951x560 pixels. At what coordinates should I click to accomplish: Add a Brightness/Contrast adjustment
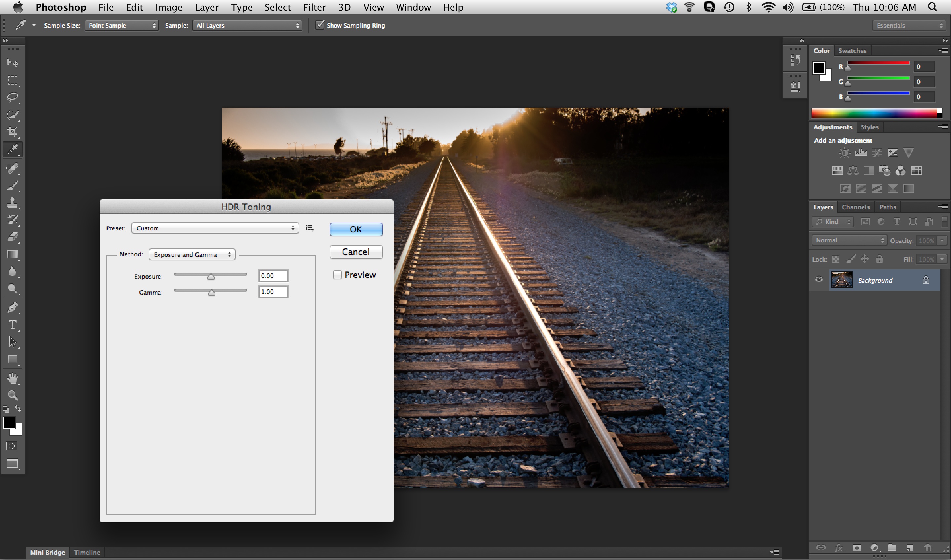[x=844, y=153]
